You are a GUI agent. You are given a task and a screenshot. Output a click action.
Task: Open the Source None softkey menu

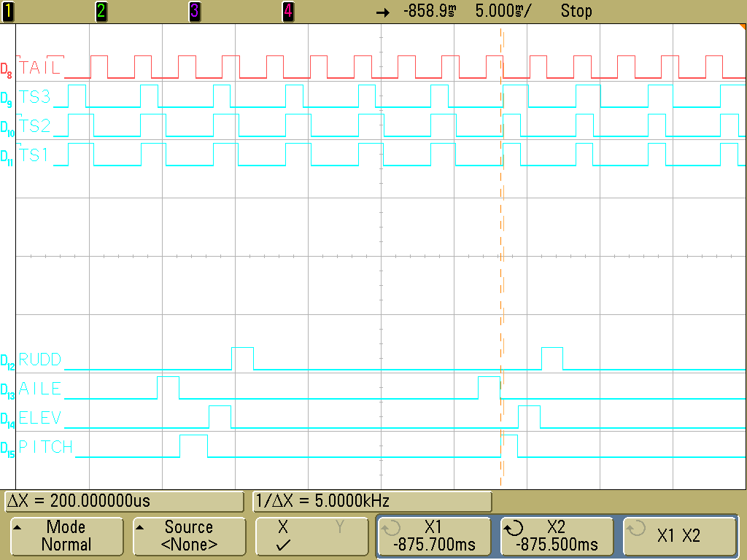(x=189, y=536)
